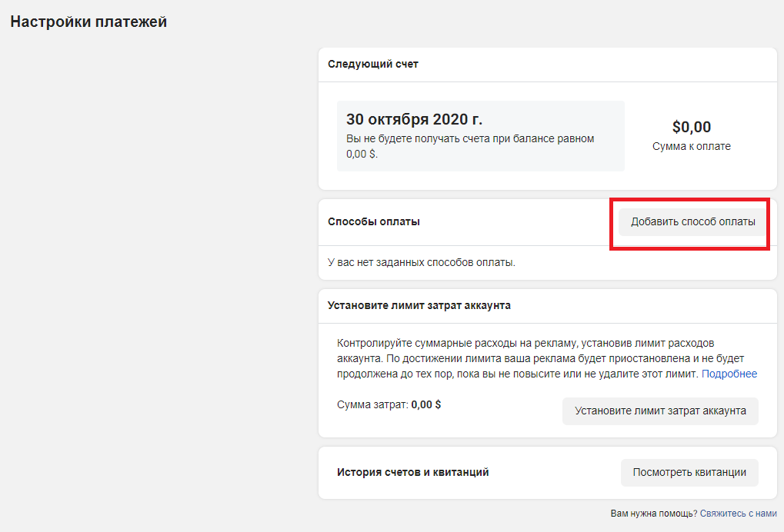Click the Вам нужна помощь? text

(x=653, y=514)
